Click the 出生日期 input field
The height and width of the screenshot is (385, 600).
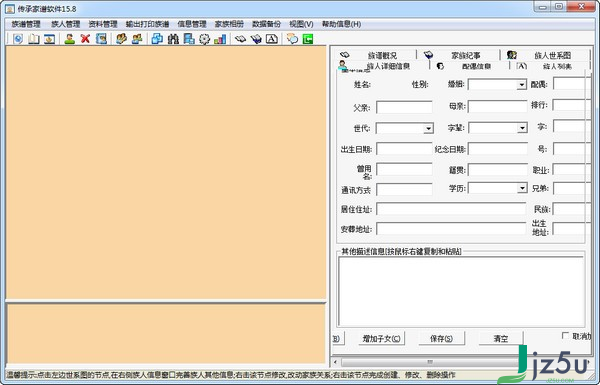pos(404,148)
